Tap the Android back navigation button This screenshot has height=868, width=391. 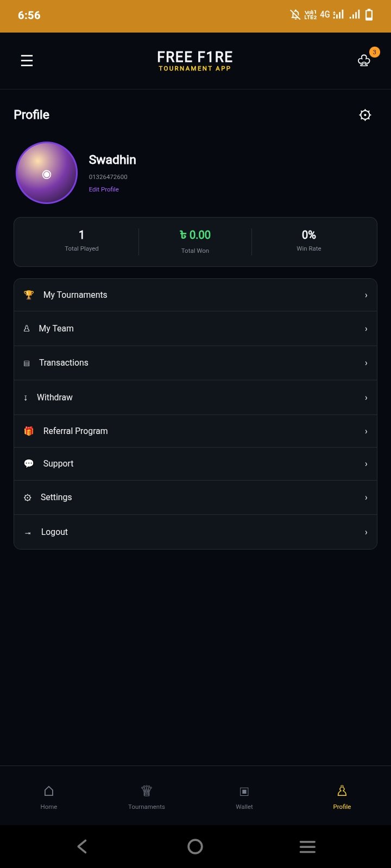[x=82, y=846]
